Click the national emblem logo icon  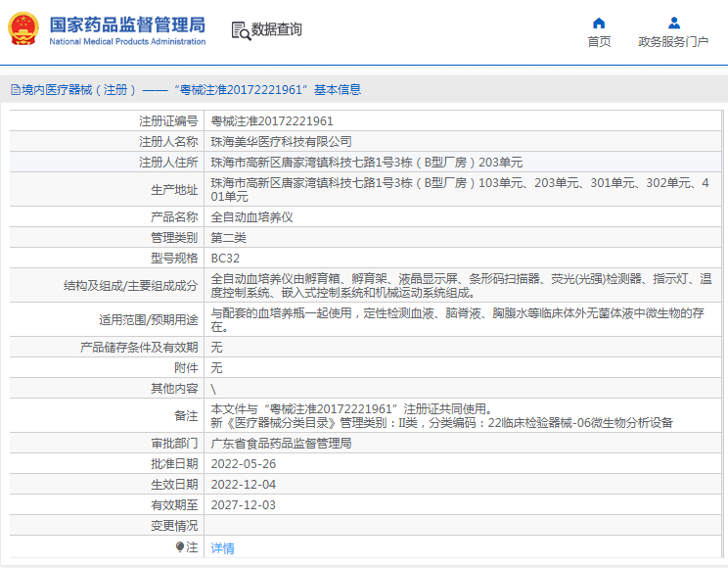coord(23,28)
